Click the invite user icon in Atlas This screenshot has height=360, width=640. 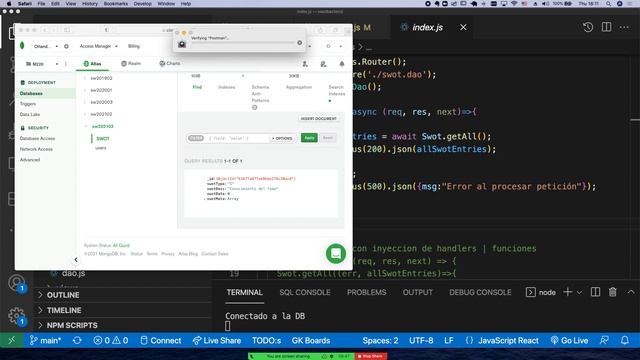pyautogui.click(x=305, y=64)
